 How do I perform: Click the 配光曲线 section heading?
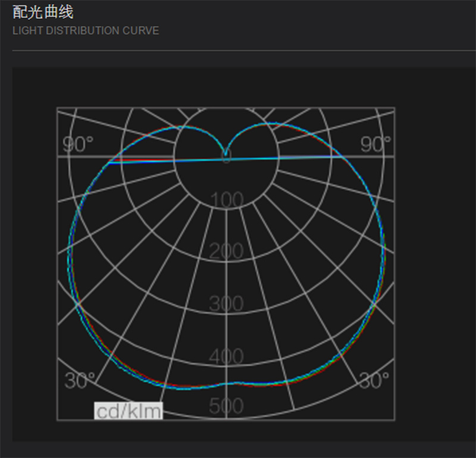tap(43, 12)
